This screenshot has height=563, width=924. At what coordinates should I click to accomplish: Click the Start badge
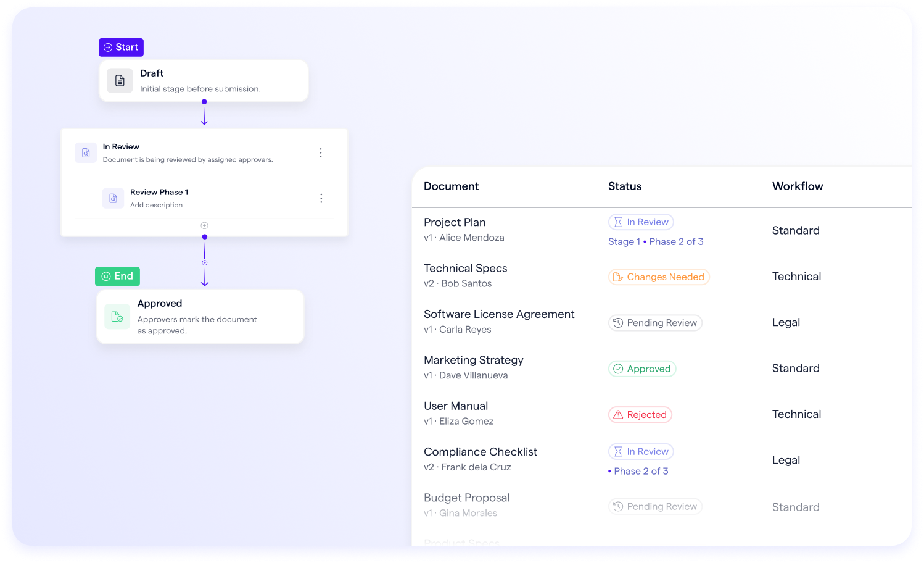coord(121,48)
